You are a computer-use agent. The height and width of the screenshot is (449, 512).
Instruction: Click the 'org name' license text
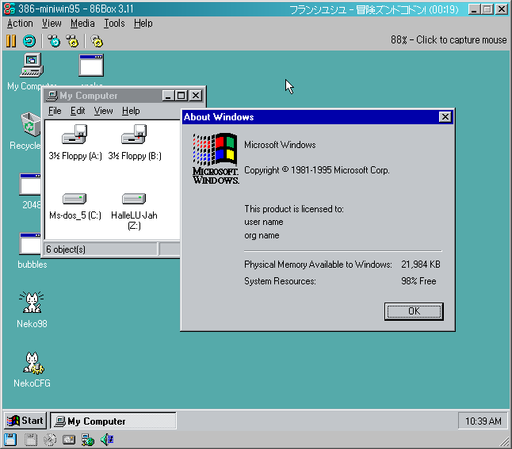[x=262, y=235]
